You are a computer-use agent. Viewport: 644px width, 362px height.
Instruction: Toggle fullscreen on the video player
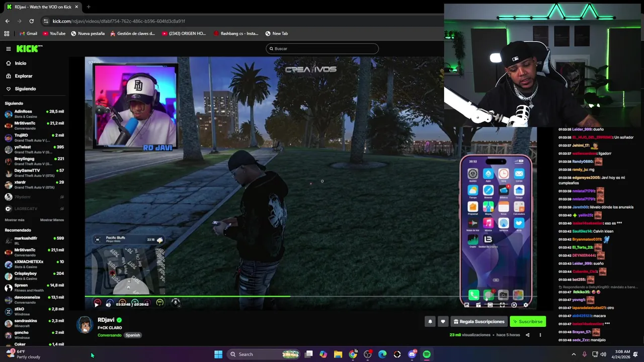click(x=502, y=305)
